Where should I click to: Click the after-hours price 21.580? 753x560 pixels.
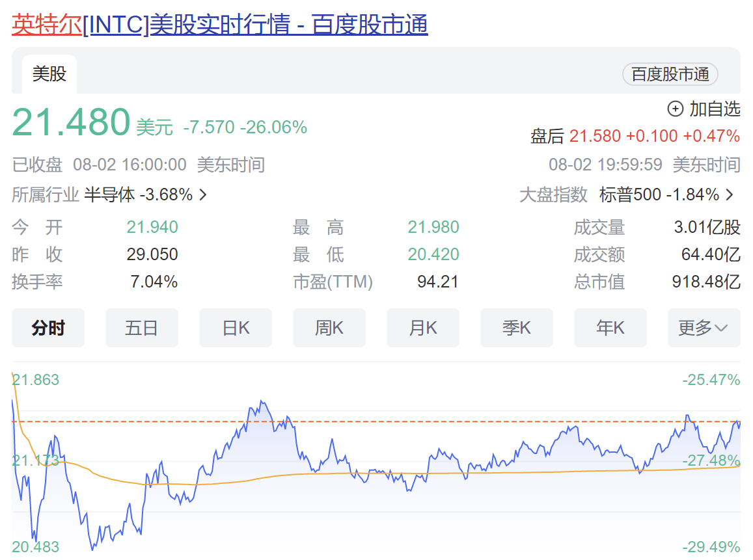coord(595,136)
